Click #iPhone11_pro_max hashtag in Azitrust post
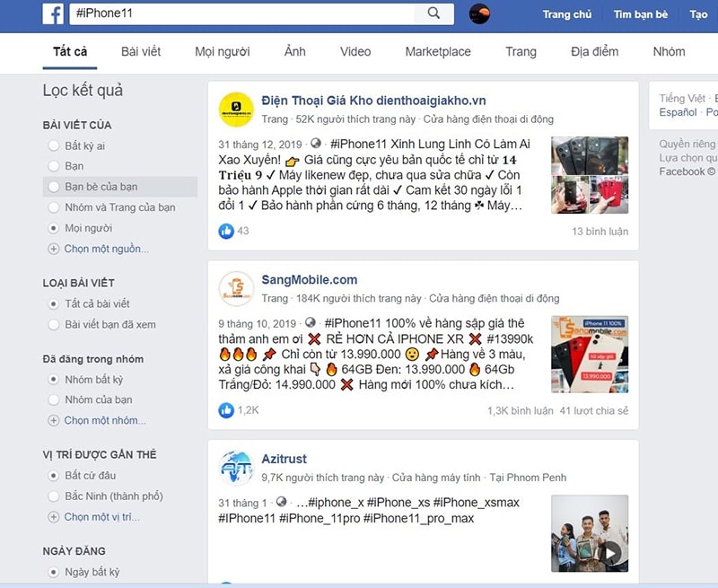Image resolution: width=718 pixels, height=588 pixels. click(x=418, y=518)
